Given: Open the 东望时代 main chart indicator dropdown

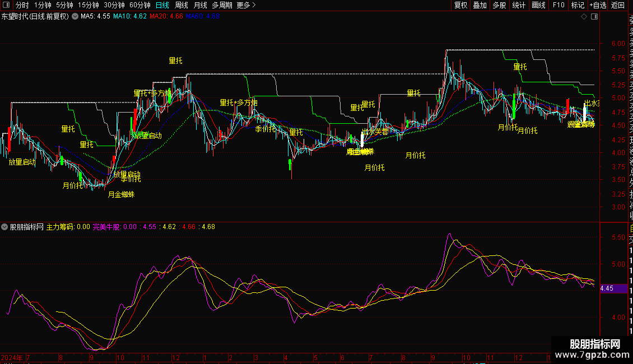Looking at the screenshot, I should 75,17.
